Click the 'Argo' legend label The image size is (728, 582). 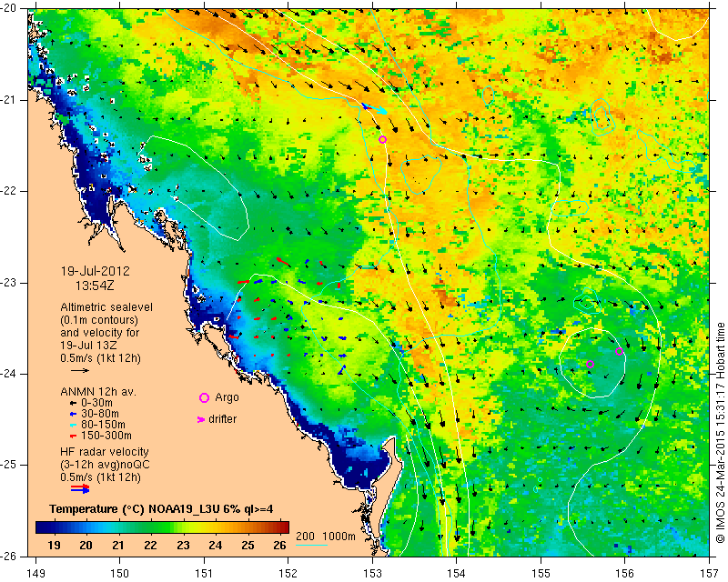227,397
